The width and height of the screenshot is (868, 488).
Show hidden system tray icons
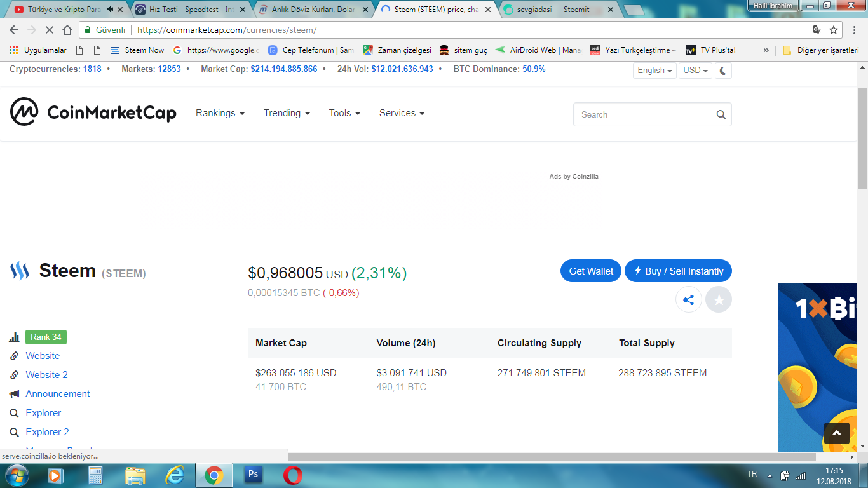(770, 475)
